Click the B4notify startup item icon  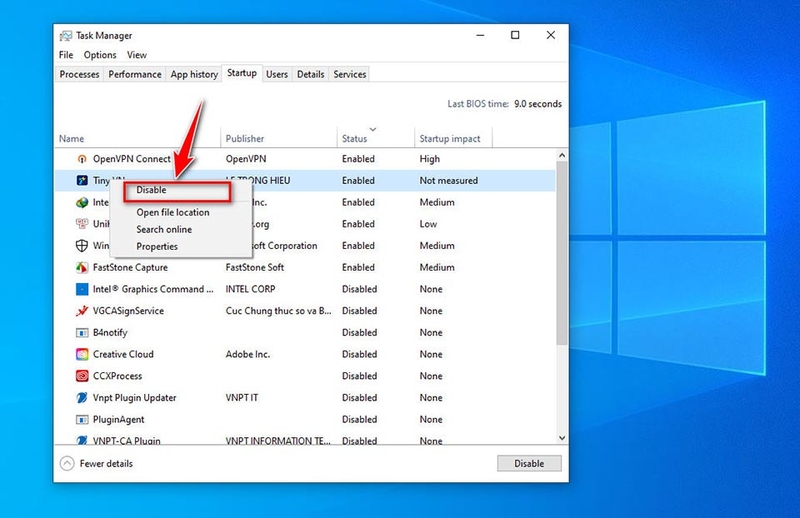tap(83, 333)
